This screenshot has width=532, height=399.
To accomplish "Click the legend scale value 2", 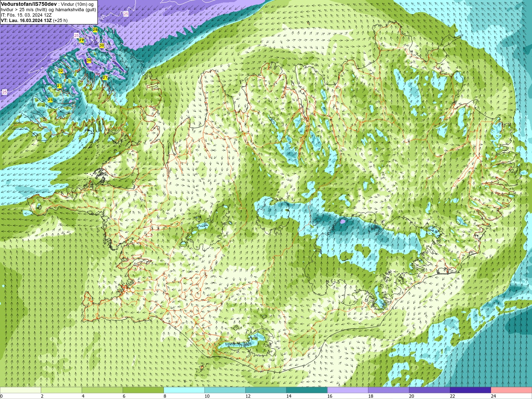I will click(x=42, y=397).
